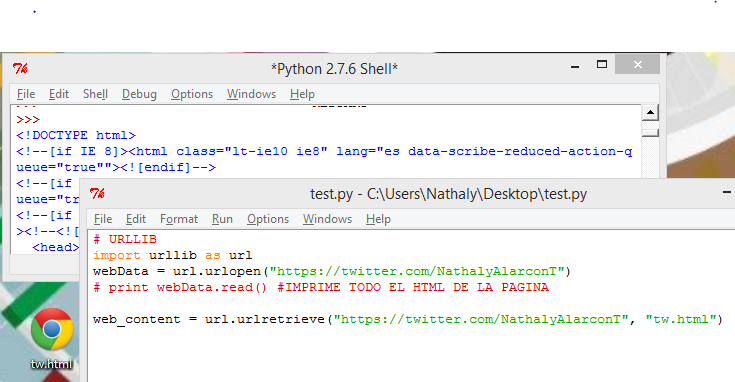Open File menu in test.py editor
This screenshot has width=735, height=382.
(x=103, y=219)
